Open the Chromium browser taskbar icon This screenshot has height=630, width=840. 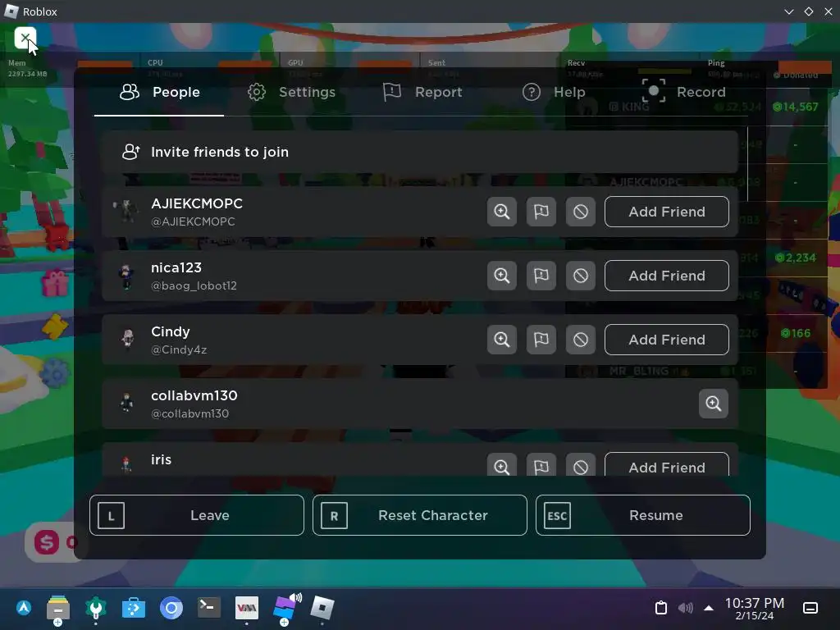click(171, 609)
